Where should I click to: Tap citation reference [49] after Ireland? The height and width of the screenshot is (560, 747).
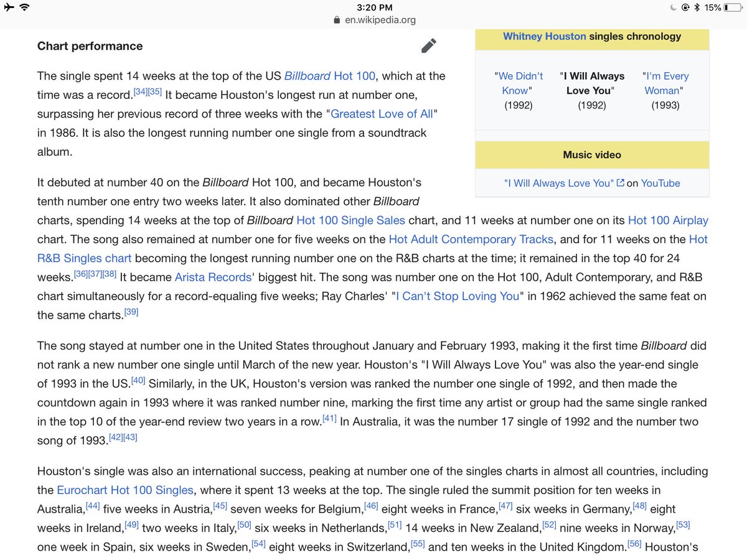131,525
